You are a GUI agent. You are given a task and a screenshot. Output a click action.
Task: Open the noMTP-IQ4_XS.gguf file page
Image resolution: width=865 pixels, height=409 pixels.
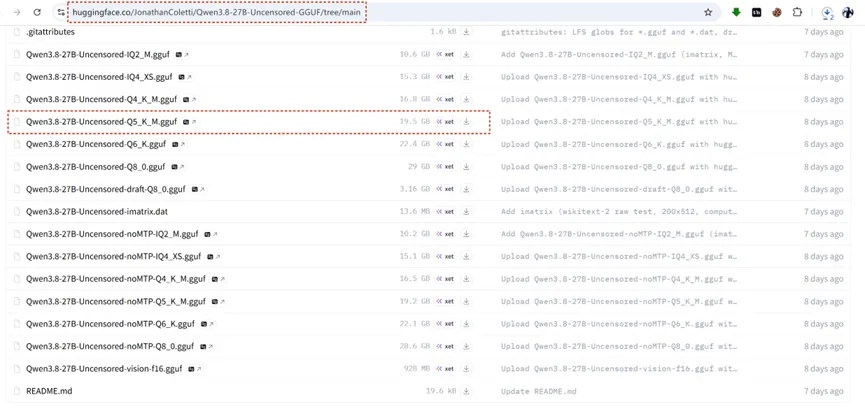114,257
